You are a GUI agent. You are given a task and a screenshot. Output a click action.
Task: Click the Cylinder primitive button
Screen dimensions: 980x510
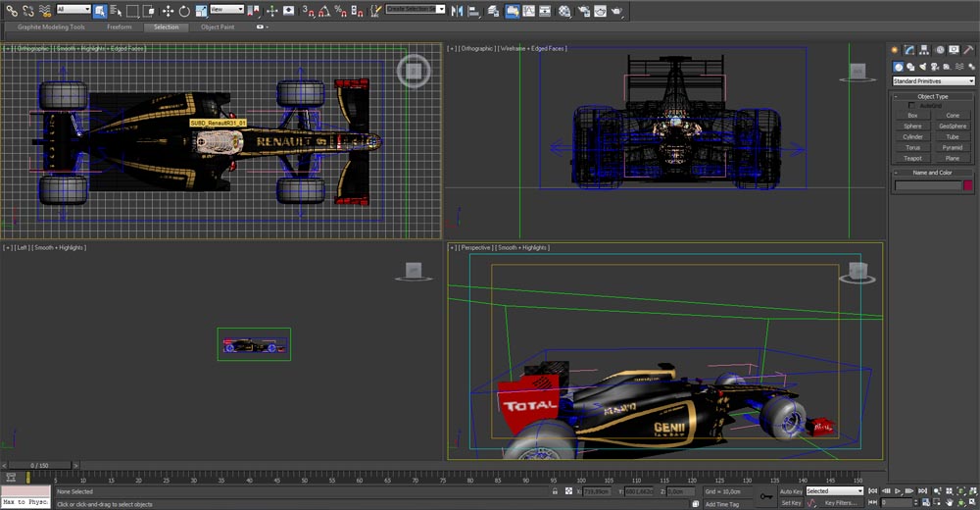click(912, 136)
